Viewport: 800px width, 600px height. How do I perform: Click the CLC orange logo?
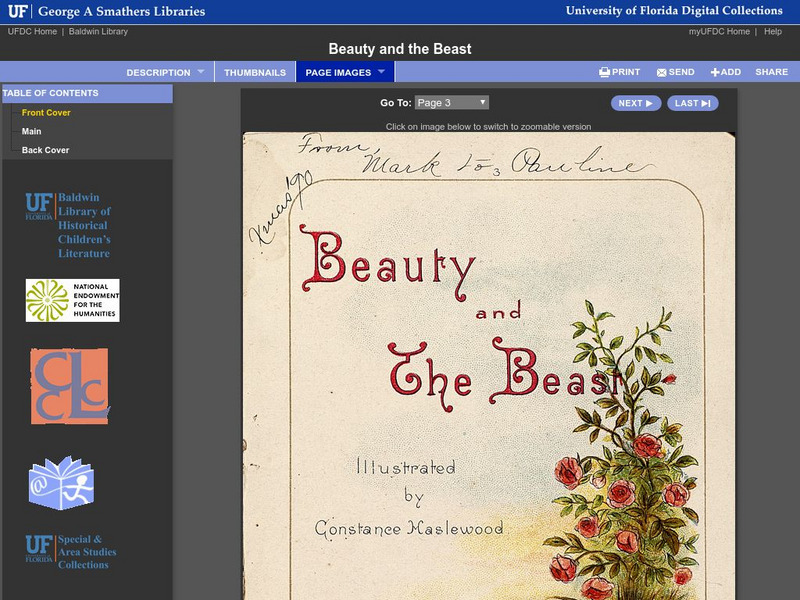[69, 386]
